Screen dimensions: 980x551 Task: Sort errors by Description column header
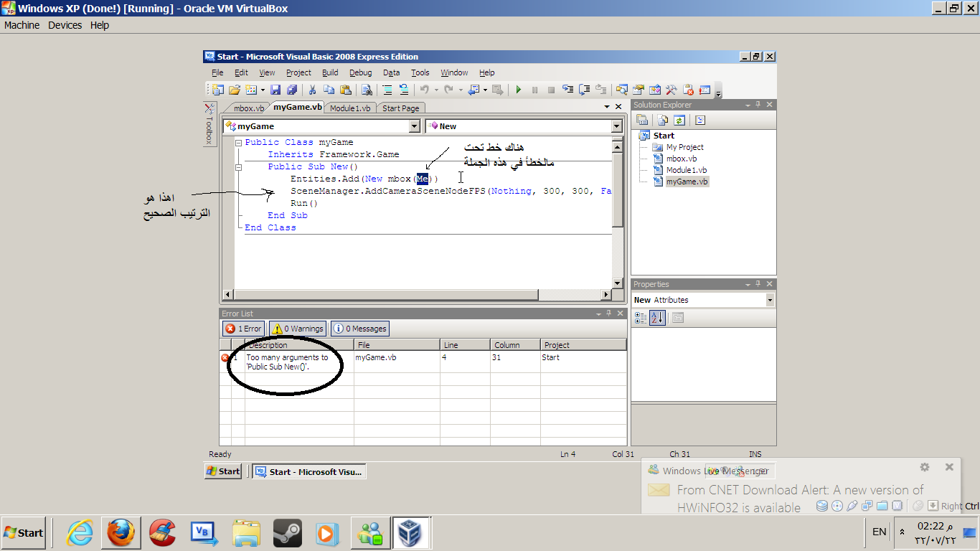(299, 345)
